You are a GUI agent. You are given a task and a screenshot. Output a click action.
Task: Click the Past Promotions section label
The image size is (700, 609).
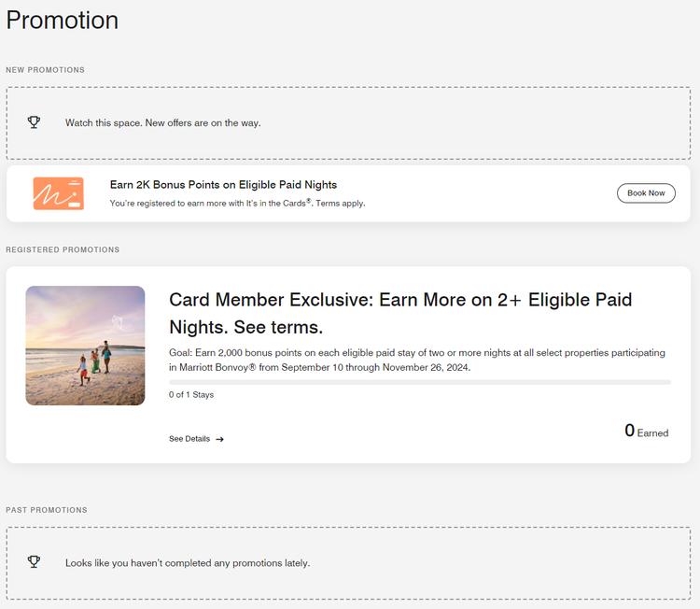coord(47,510)
